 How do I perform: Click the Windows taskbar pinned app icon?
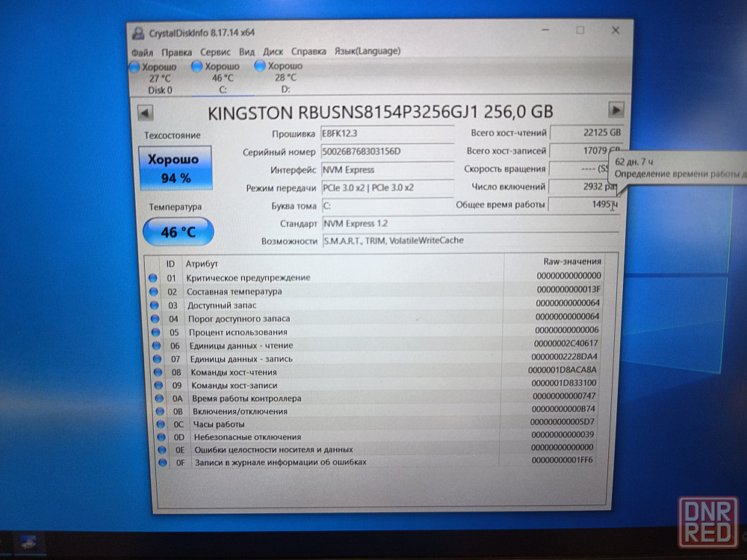(x=28, y=542)
